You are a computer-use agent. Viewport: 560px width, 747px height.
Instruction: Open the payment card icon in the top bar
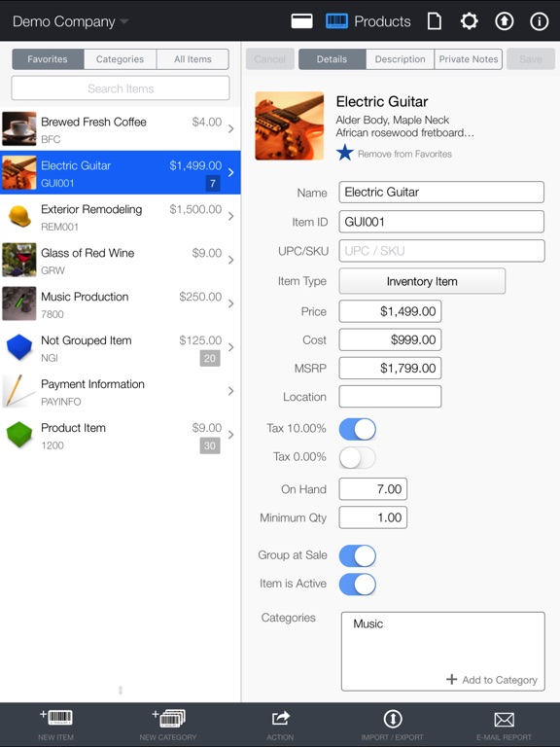[302, 21]
